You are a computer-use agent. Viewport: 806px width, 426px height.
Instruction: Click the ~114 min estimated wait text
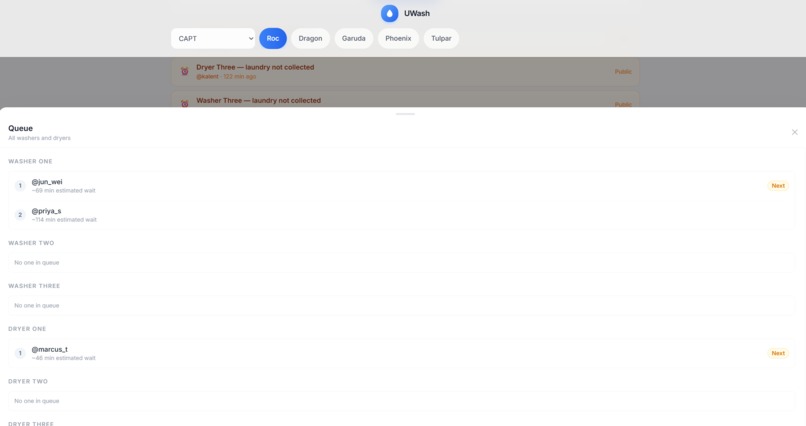click(x=64, y=220)
